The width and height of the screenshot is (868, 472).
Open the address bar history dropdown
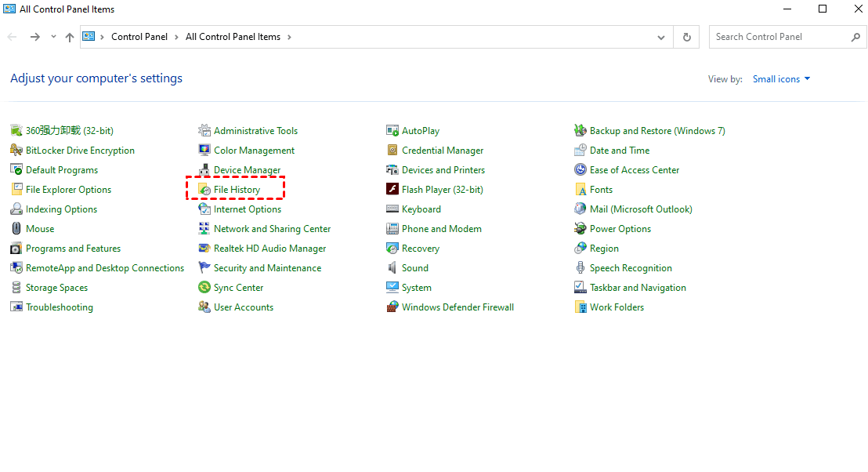[x=662, y=37]
